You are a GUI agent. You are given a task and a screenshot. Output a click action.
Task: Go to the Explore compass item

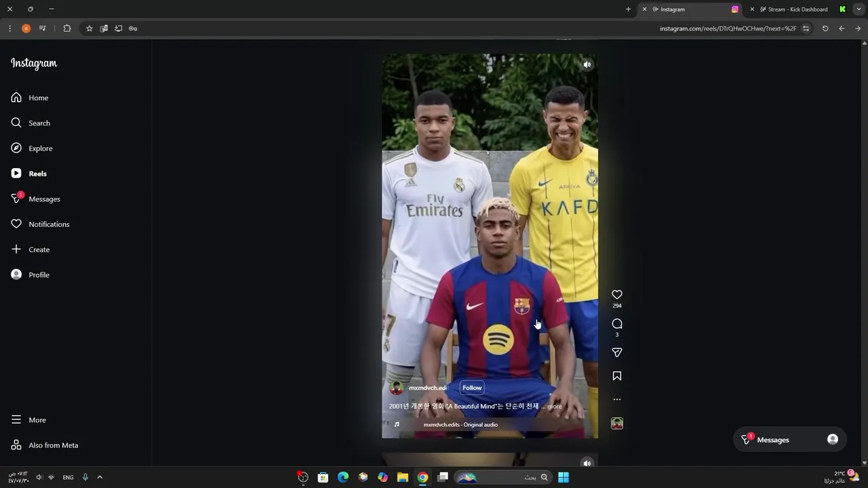click(x=32, y=148)
